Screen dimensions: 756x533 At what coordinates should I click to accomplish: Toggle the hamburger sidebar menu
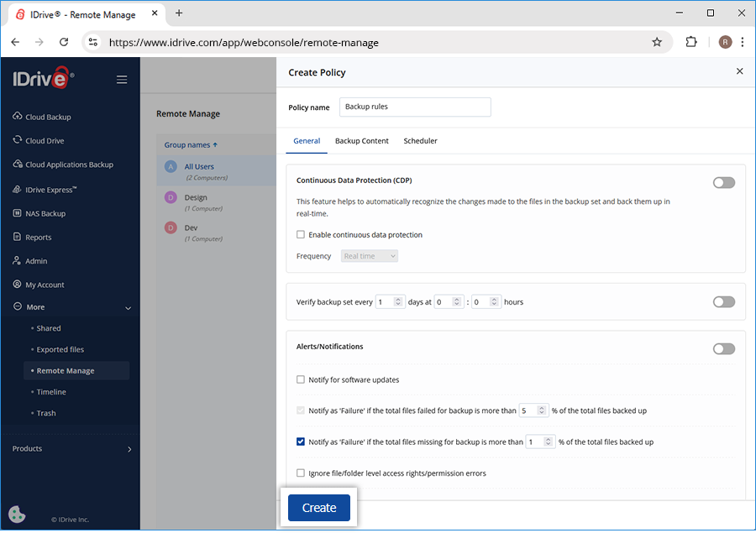(122, 80)
